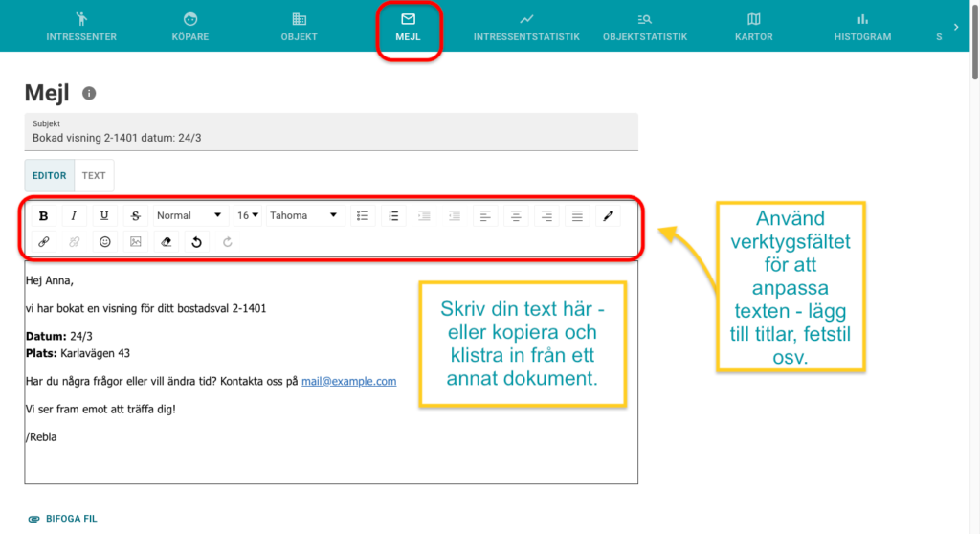Open the MEJL tab
This screenshot has height=534, width=980.
tap(408, 26)
